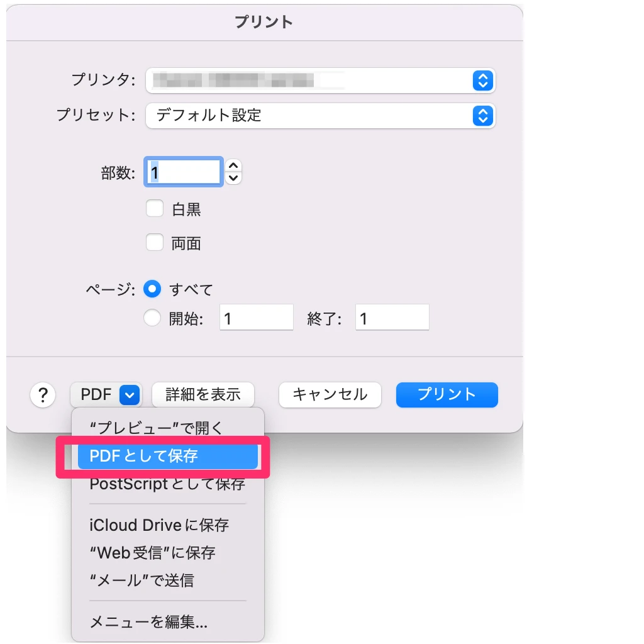
Task: Open the プリセット デフォルト設定 dropdown
Action: pyautogui.click(x=320, y=116)
